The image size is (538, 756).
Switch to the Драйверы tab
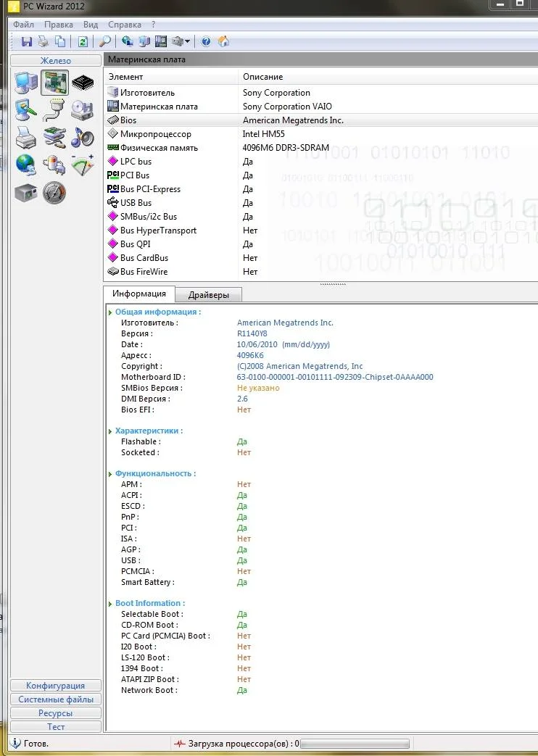click(208, 295)
